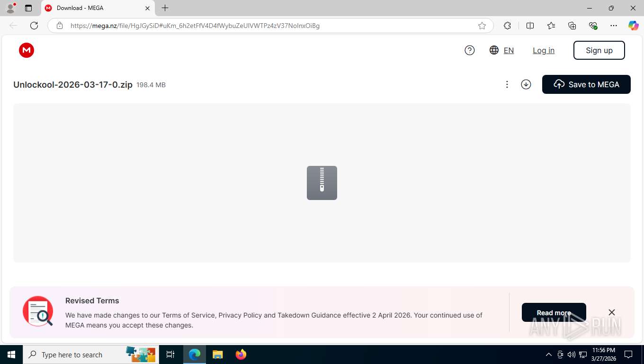Viewport: 644px width, 364px height.
Task: Click the address bar URL
Action: [195, 26]
